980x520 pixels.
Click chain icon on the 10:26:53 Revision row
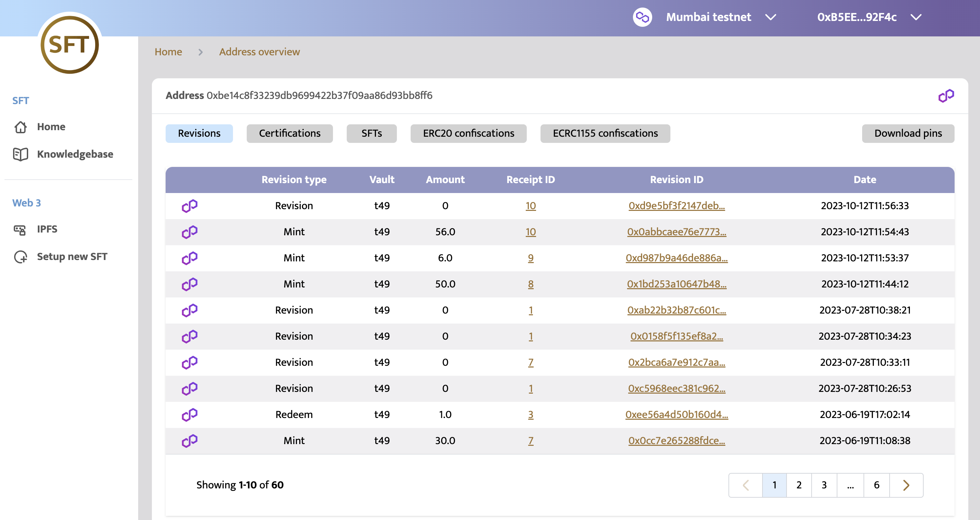point(189,389)
